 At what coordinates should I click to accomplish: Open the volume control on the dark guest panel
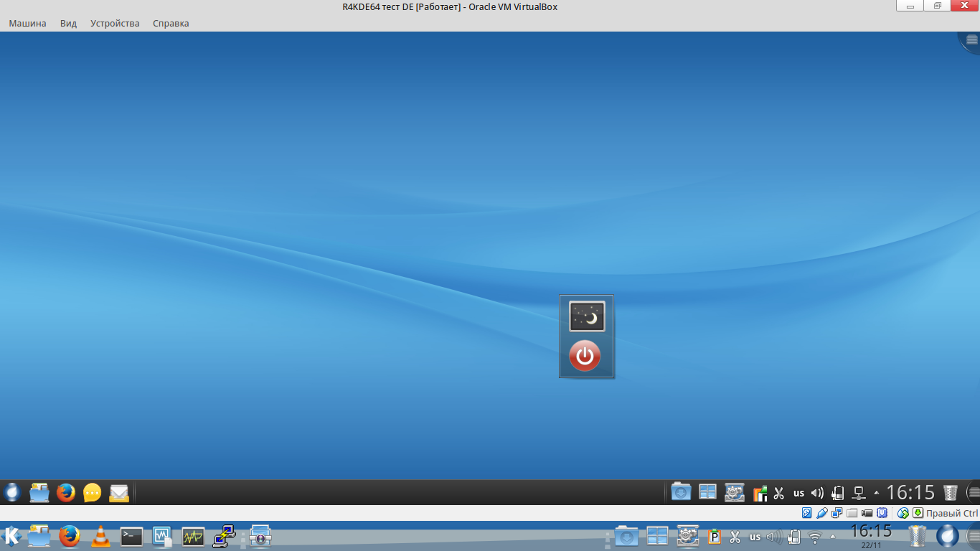point(817,493)
